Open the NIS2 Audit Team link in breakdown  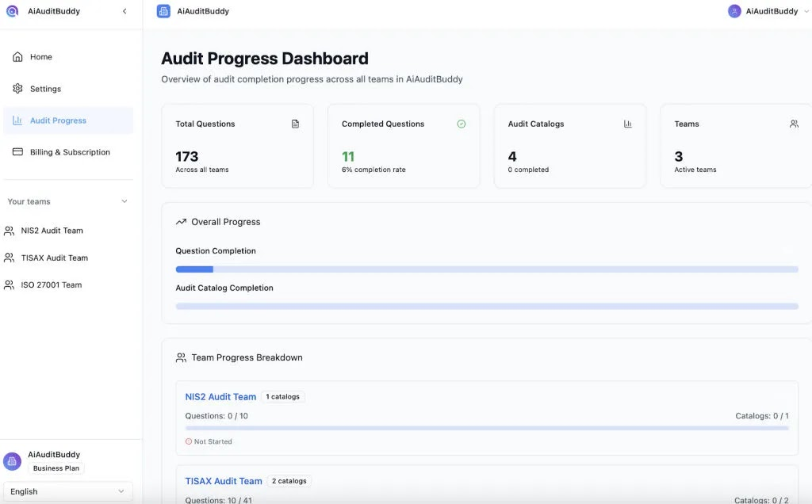220,397
